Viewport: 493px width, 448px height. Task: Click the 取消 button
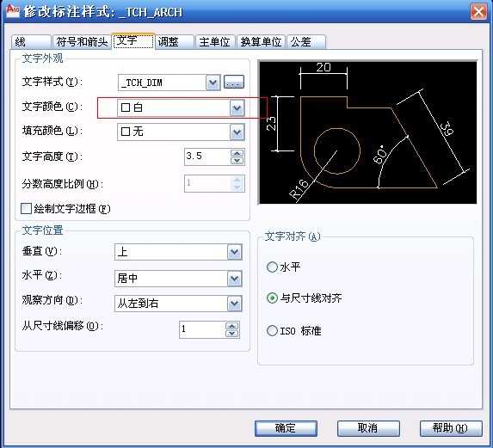tap(368, 428)
